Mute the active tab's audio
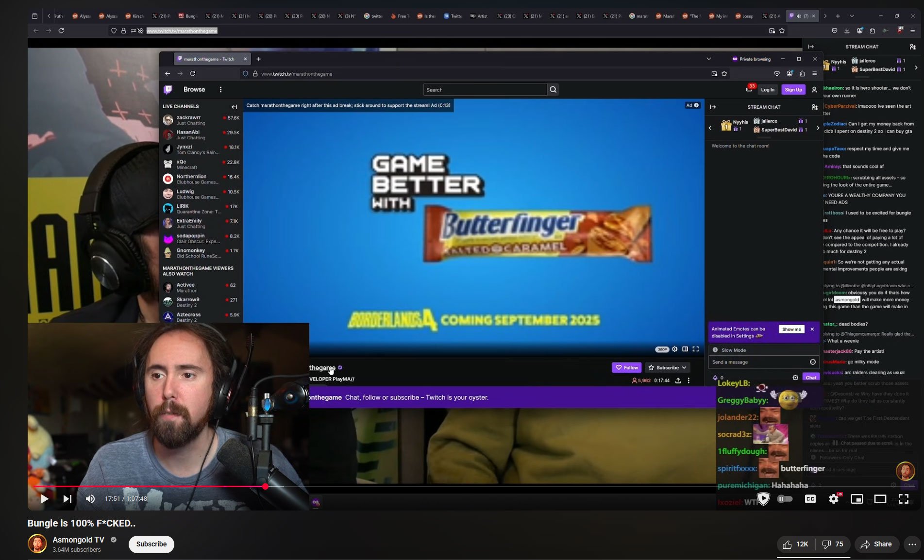This screenshot has width=924, height=560. click(799, 16)
